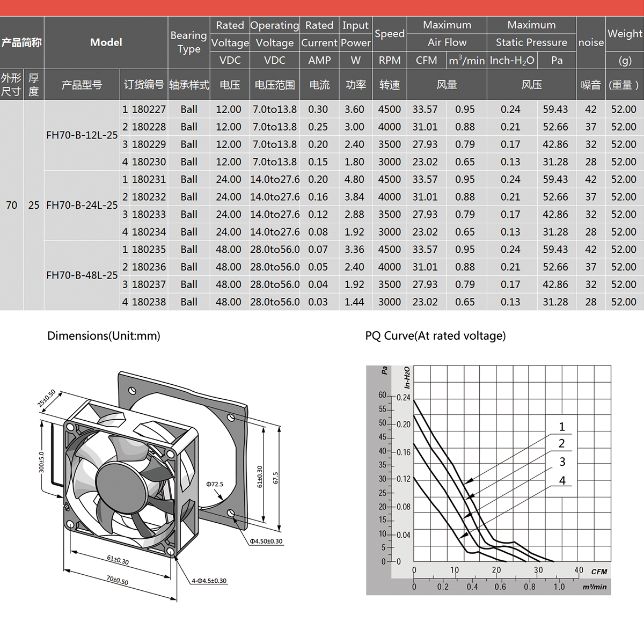
Task: Click the 14.0to27.6 range in row 180231
Action: point(275,180)
